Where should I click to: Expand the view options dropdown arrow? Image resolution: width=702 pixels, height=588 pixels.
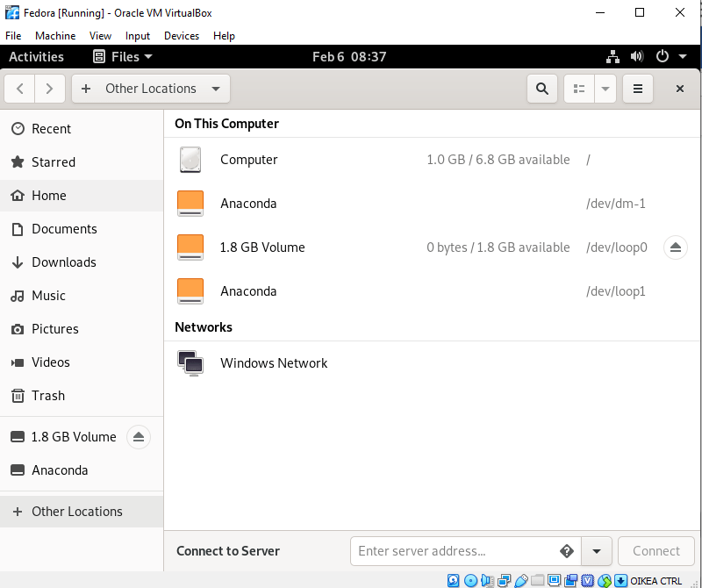click(605, 89)
